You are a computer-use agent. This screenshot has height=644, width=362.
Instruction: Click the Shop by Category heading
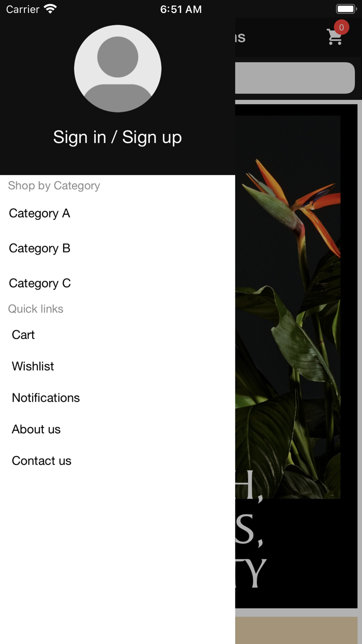54,186
